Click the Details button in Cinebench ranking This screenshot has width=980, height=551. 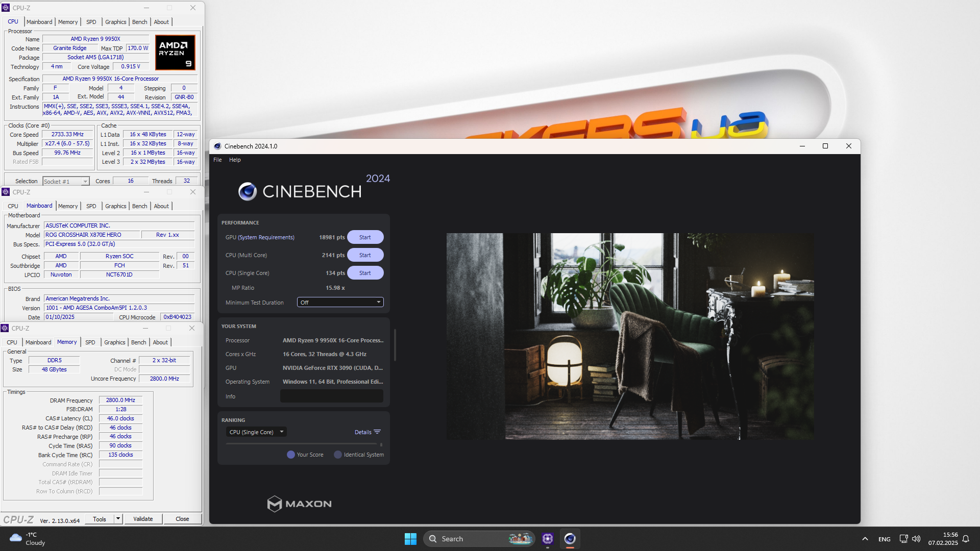(x=367, y=431)
